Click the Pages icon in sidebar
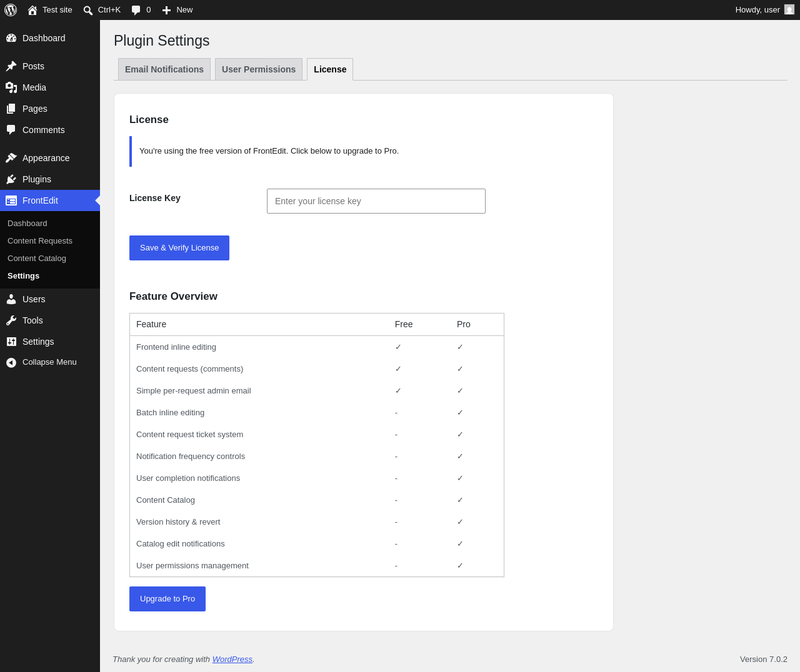Image resolution: width=800 pixels, height=672 pixels. (x=11, y=109)
